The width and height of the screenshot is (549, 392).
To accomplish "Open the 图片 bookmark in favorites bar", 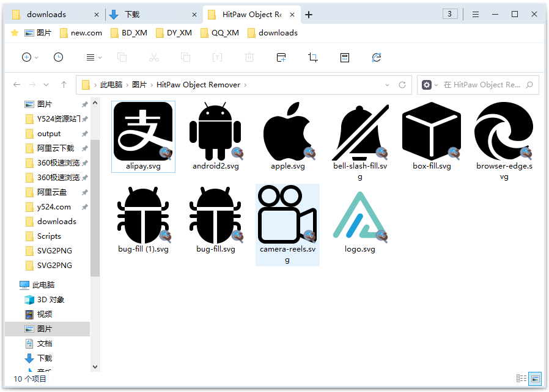I will 38,33.
